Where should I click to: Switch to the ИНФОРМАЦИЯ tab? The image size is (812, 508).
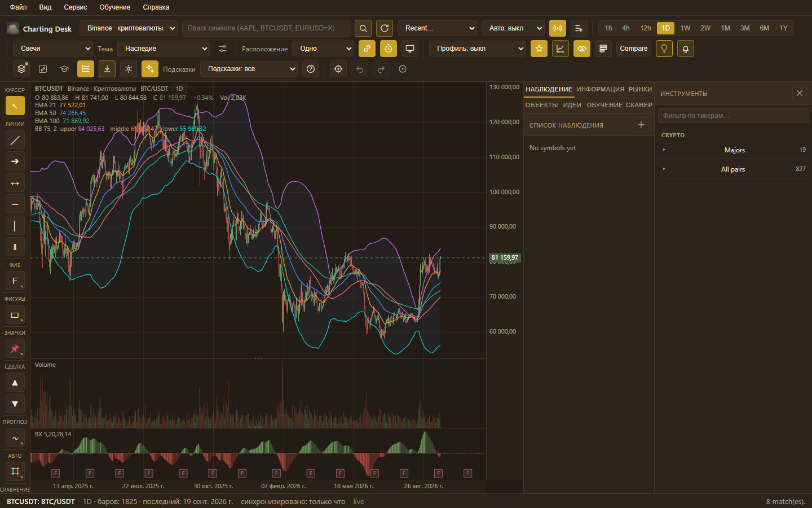coord(601,89)
